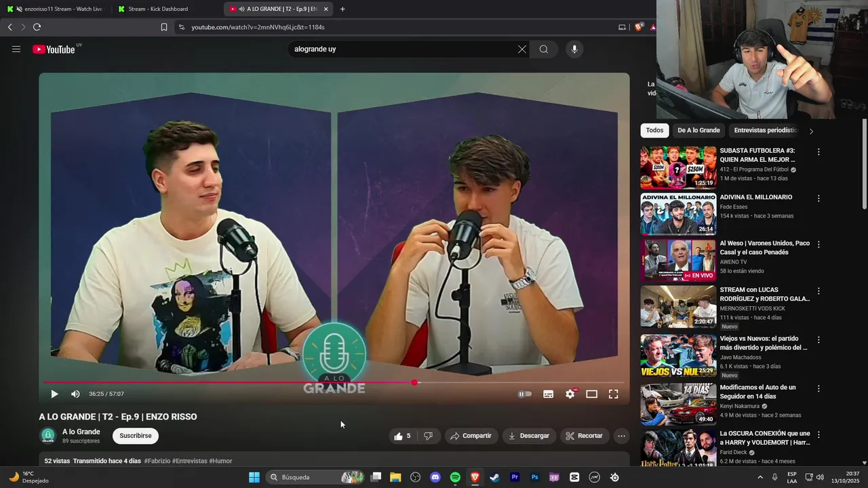868x488 pixels.
Task: Open options for Viejos vs Nuevos video
Action: (x=818, y=340)
